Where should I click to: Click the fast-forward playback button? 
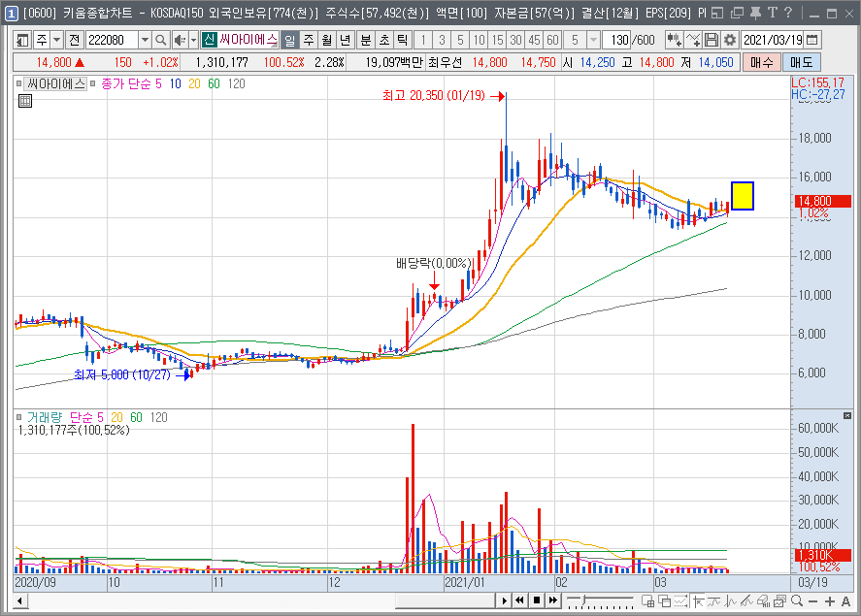[x=553, y=600]
